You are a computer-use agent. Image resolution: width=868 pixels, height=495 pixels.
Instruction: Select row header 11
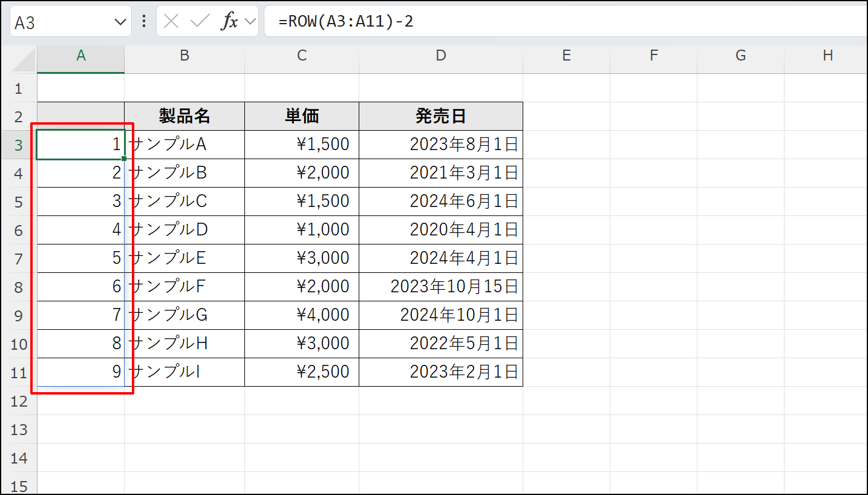20,372
